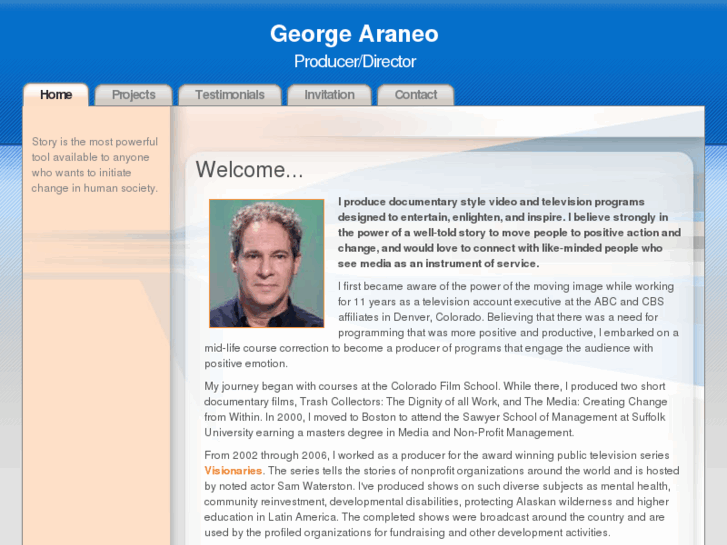The width and height of the screenshot is (727, 545).
Task: Click the sidebar quote beginning 'Story is the most powerful'
Action: click(95, 165)
